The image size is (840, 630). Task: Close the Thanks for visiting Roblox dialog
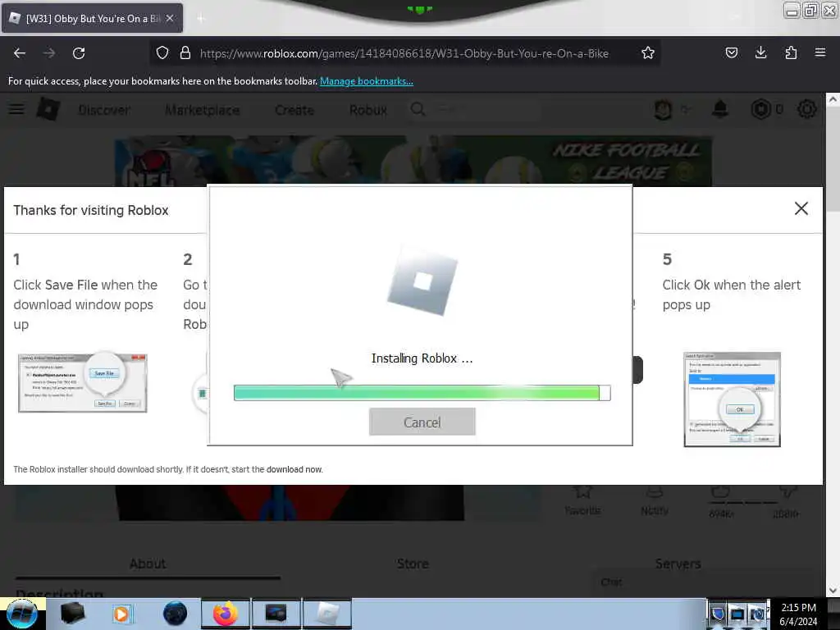pos(801,208)
